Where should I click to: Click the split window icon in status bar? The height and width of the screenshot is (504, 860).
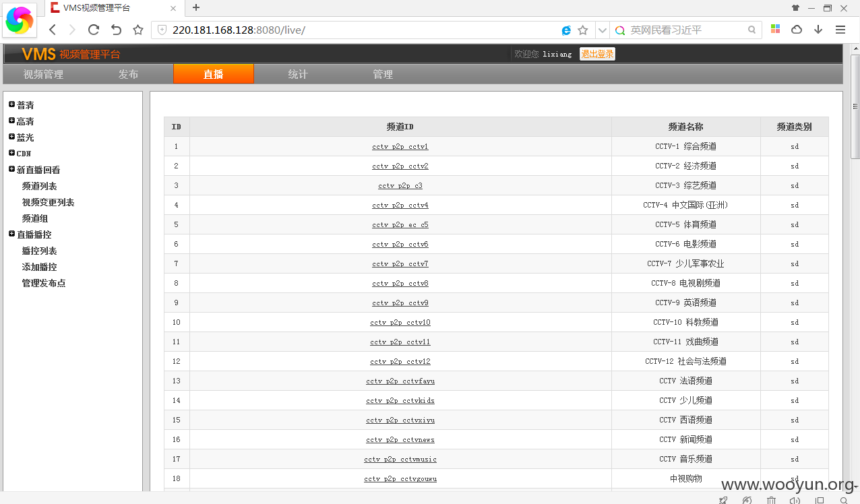[x=820, y=500]
